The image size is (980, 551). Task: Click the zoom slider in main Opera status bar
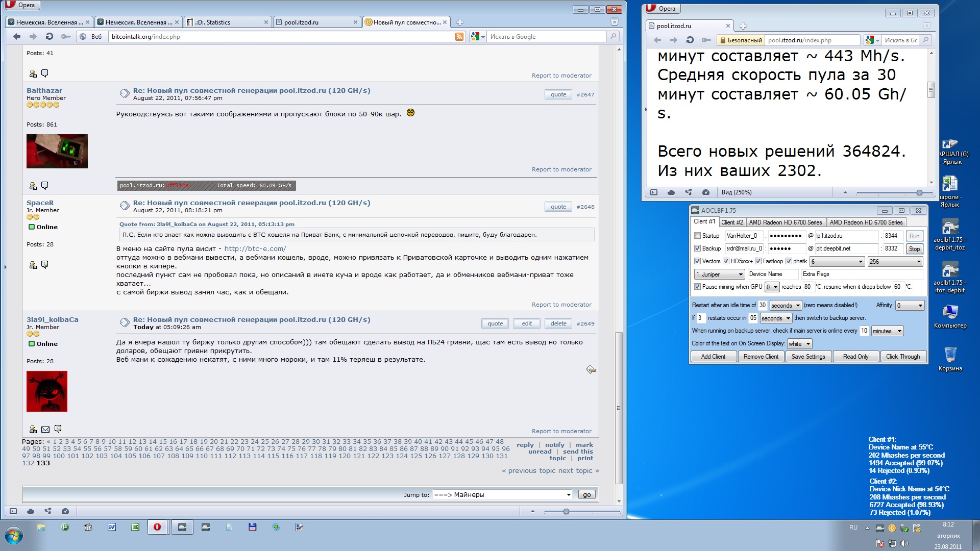click(x=566, y=511)
